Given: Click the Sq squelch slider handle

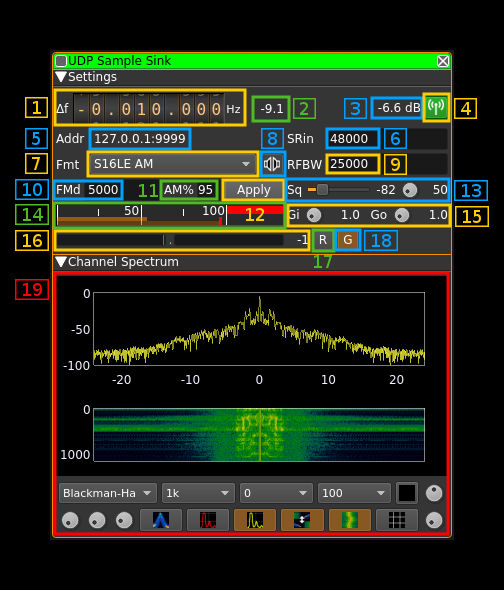Looking at the screenshot, I should pyautogui.click(x=322, y=190).
